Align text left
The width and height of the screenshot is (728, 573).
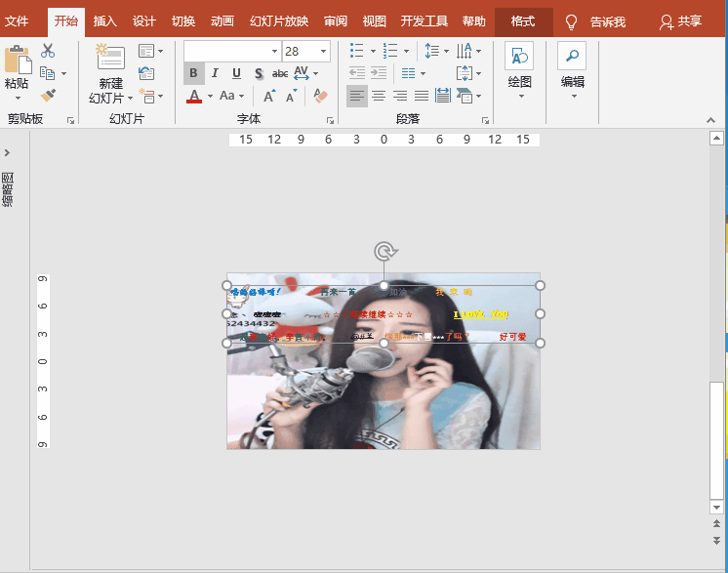[357, 96]
